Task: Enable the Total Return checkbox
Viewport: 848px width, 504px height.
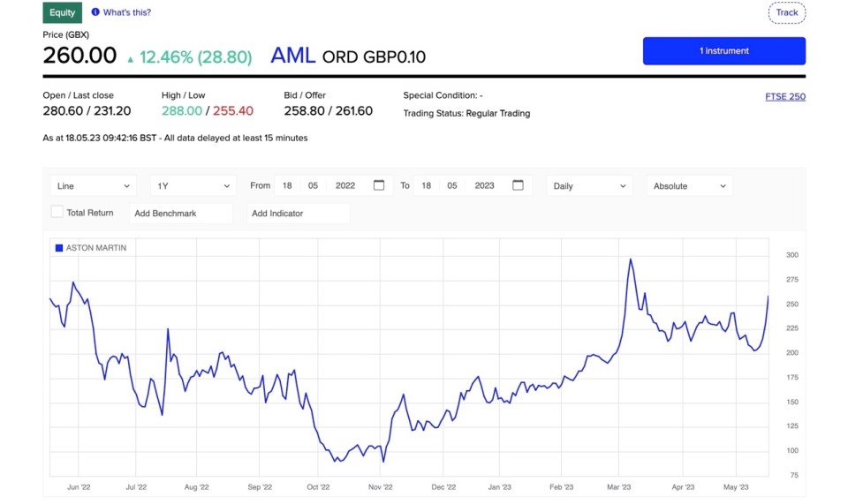Action: coord(57,212)
